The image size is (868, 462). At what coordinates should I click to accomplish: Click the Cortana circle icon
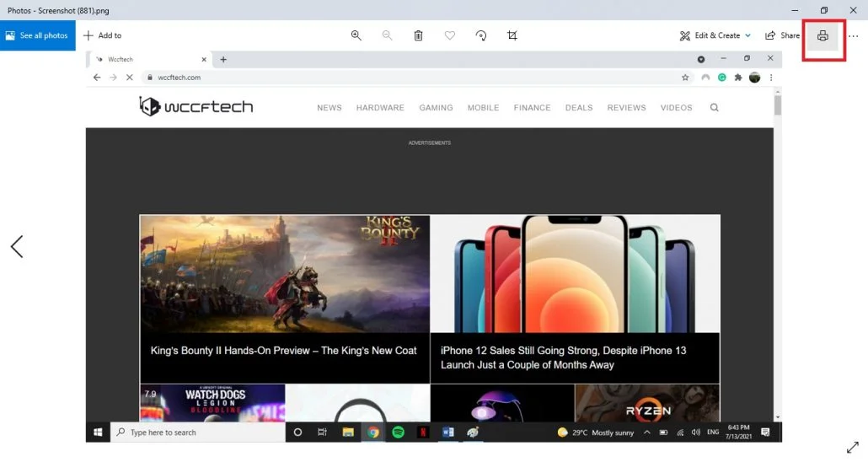pos(297,432)
